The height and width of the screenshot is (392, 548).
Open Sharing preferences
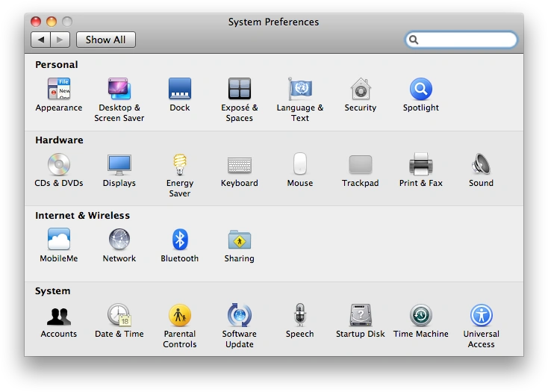point(240,240)
